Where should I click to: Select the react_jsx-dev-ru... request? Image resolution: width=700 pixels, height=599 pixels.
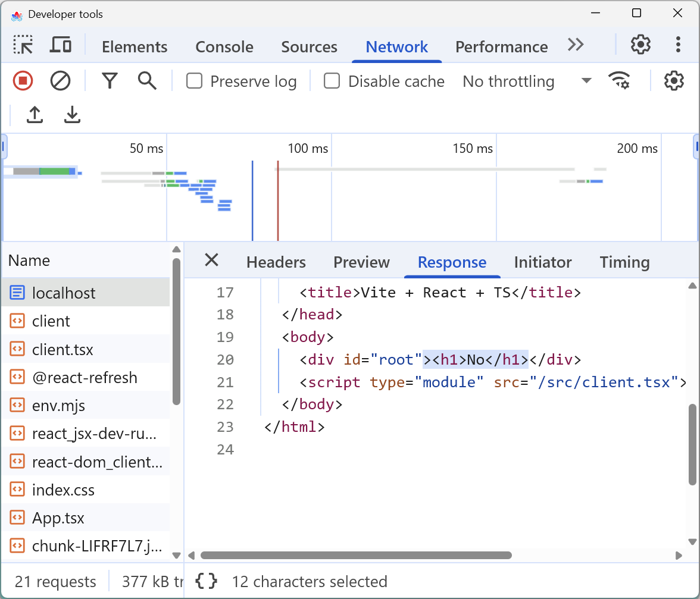(86, 433)
